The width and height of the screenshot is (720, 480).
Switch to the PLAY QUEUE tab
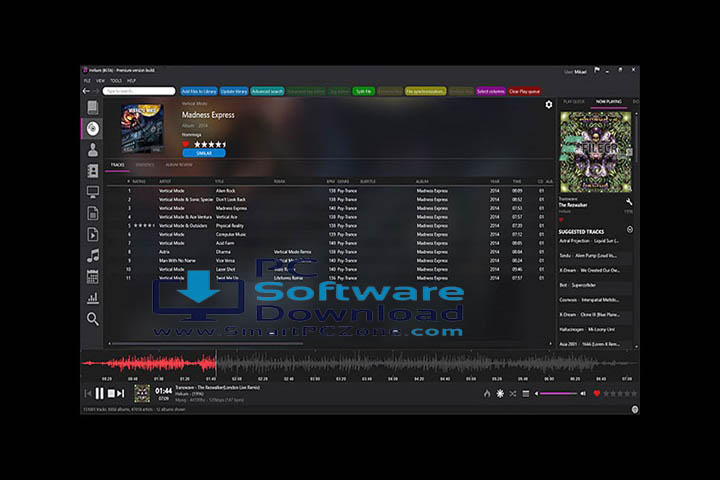(574, 102)
